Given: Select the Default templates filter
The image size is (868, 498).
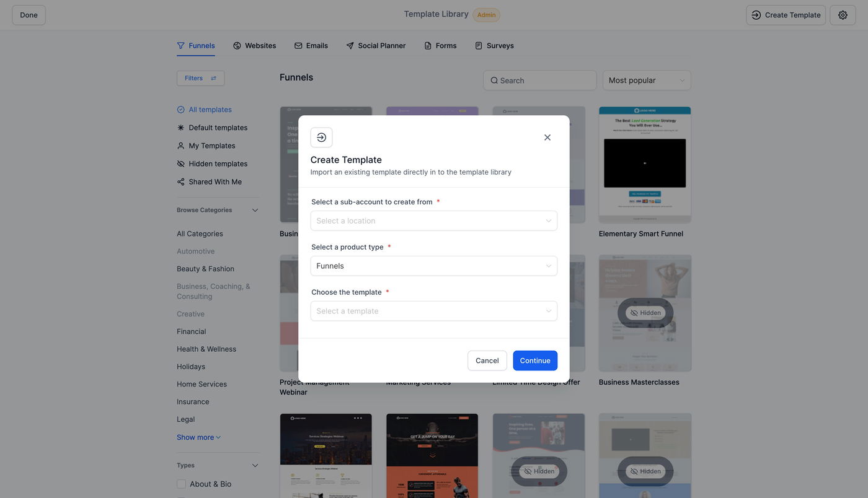Looking at the screenshot, I should point(212,128).
